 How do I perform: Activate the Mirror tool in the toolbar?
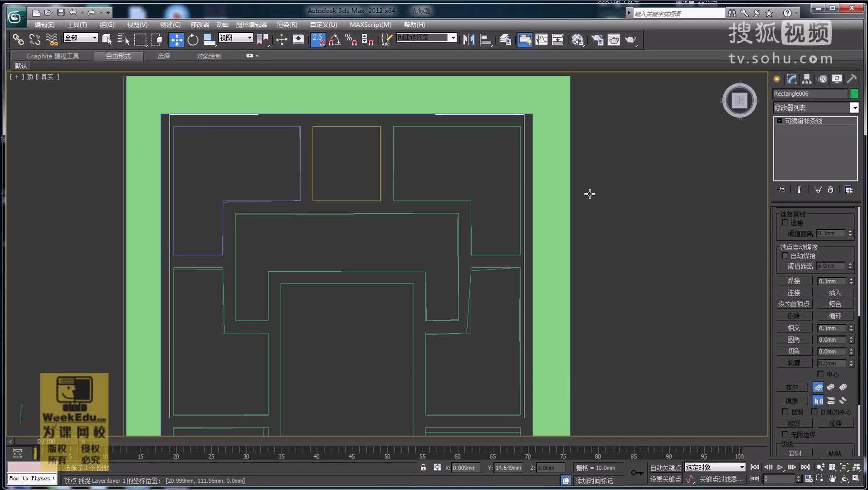(x=468, y=40)
